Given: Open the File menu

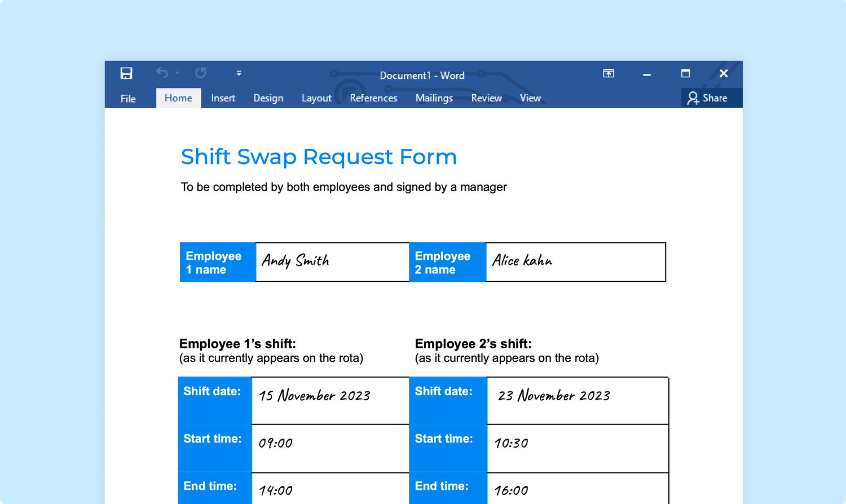Looking at the screenshot, I should [128, 98].
